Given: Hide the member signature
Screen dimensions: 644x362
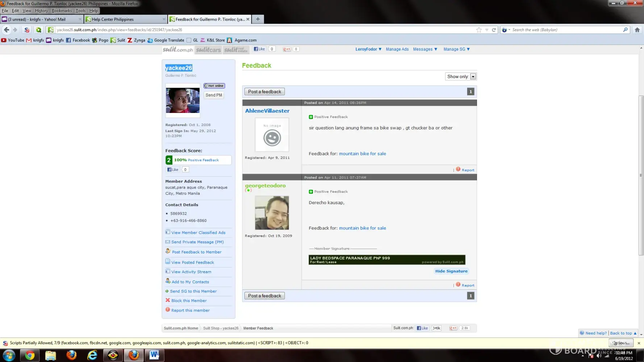Looking at the screenshot, I should tap(451, 271).
